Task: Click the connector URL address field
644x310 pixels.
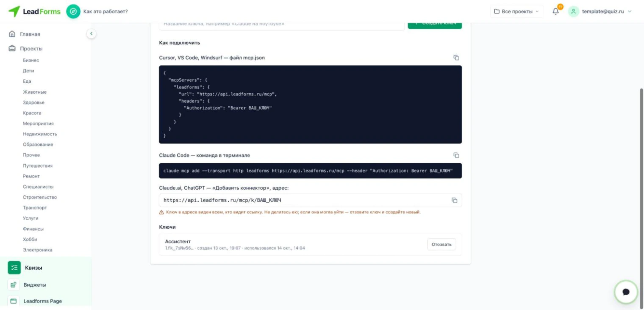Action: [x=311, y=200]
